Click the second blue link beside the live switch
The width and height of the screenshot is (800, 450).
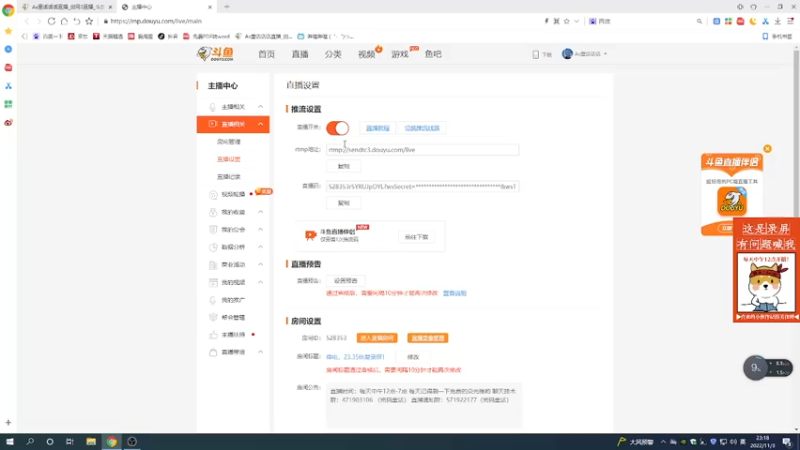pyautogui.click(x=421, y=128)
